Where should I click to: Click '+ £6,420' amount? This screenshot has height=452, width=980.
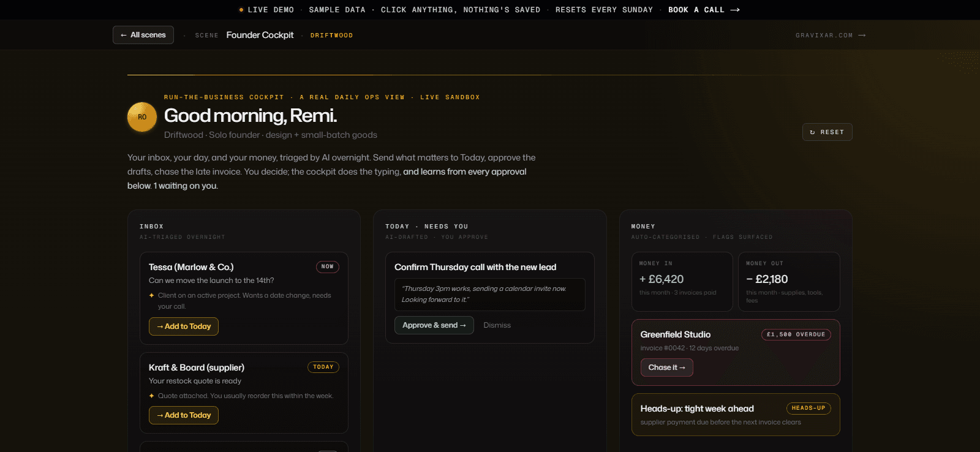661,279
